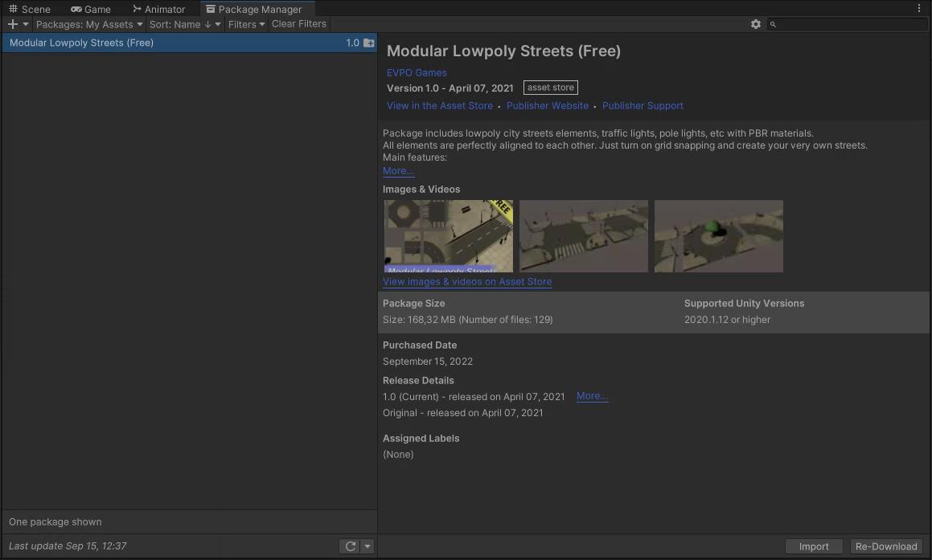Open the Package Manager settings gear
The height and width of the screenshot is (560, 932).
click(755, 24)
